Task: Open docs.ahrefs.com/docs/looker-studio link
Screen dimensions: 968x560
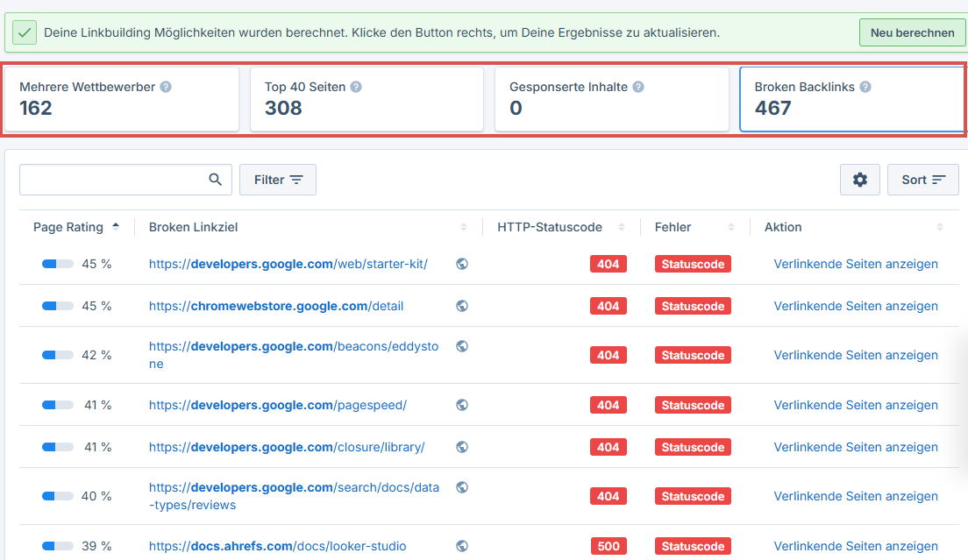Action: pyautogui.click(x=277, y=546)
